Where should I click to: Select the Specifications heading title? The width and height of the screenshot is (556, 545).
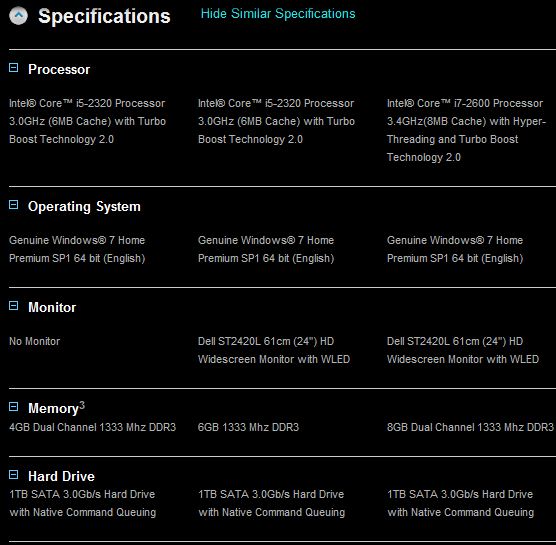coord(104,16)
